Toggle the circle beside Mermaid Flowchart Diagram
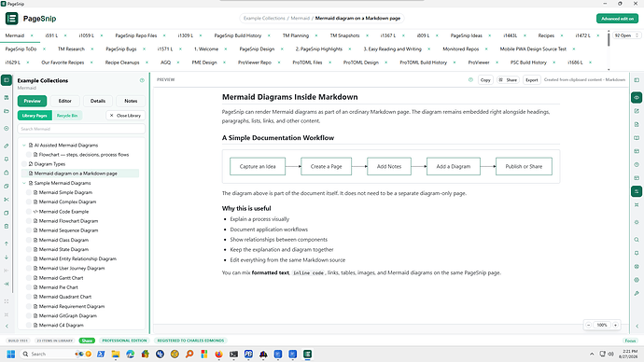644x362 pixels. 29,221
